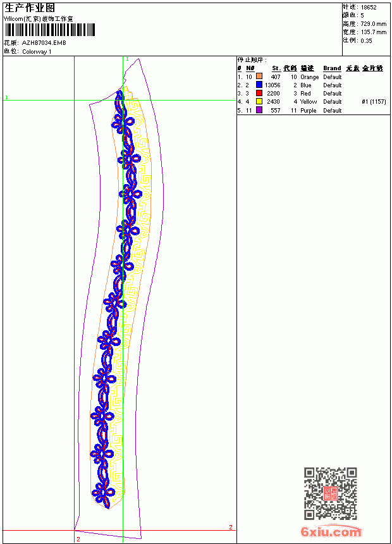
Task: Click the blue color swatch in row 2
Action: coord(259,85)
